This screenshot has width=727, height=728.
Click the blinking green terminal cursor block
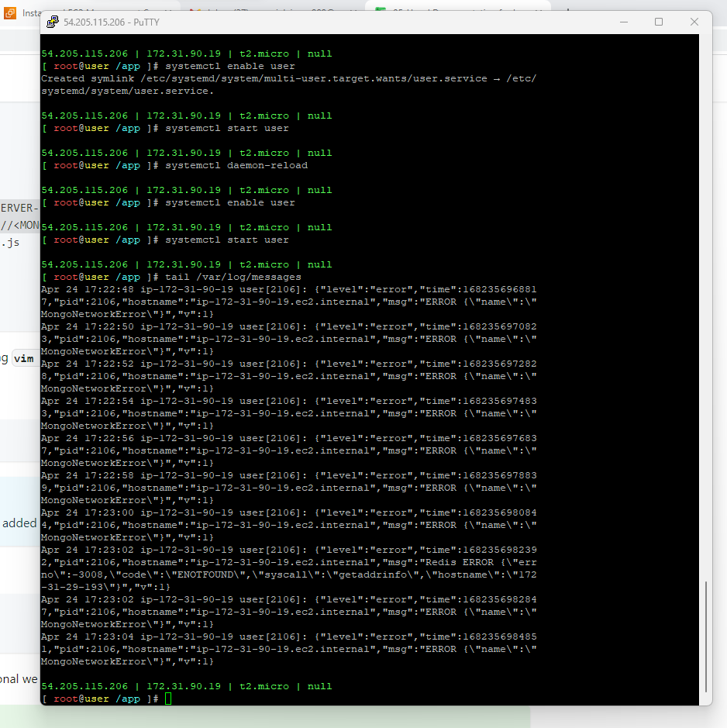pyautogui.click(x=167, y=698)
